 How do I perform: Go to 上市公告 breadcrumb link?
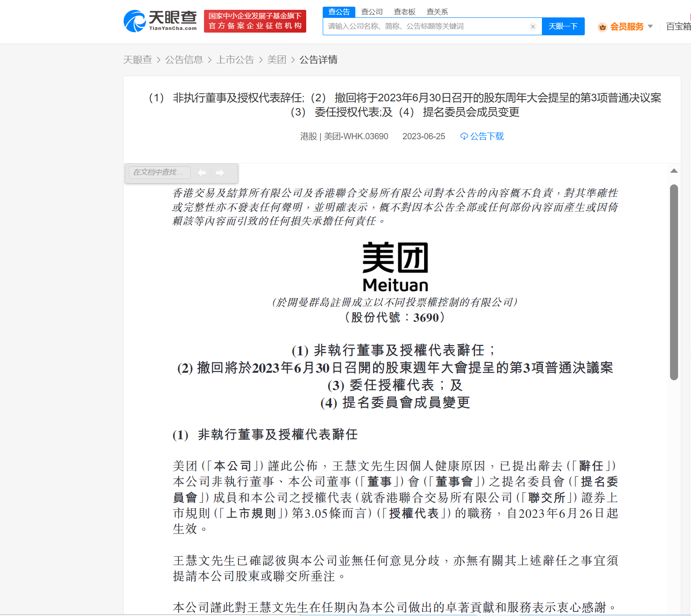pos(235,59)
